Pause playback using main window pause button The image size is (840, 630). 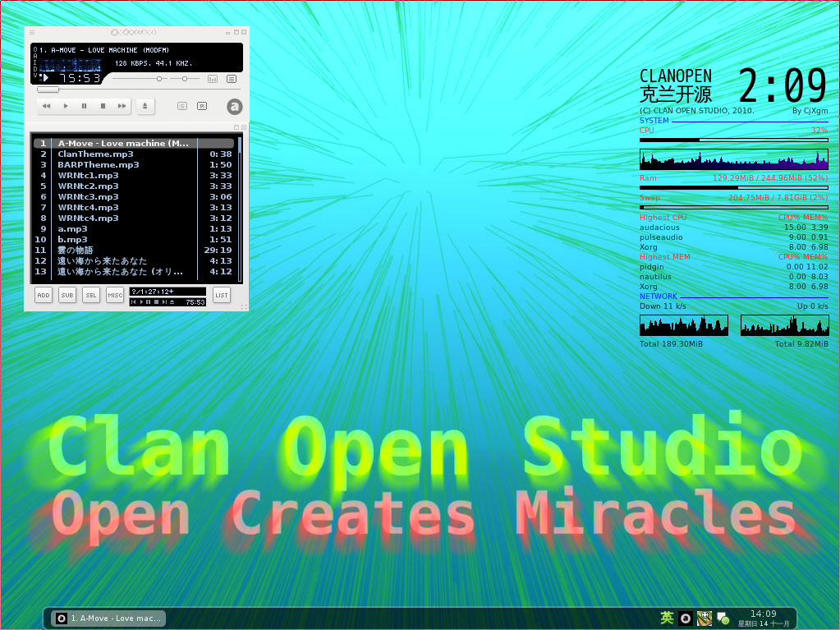(x=84, y=106)
